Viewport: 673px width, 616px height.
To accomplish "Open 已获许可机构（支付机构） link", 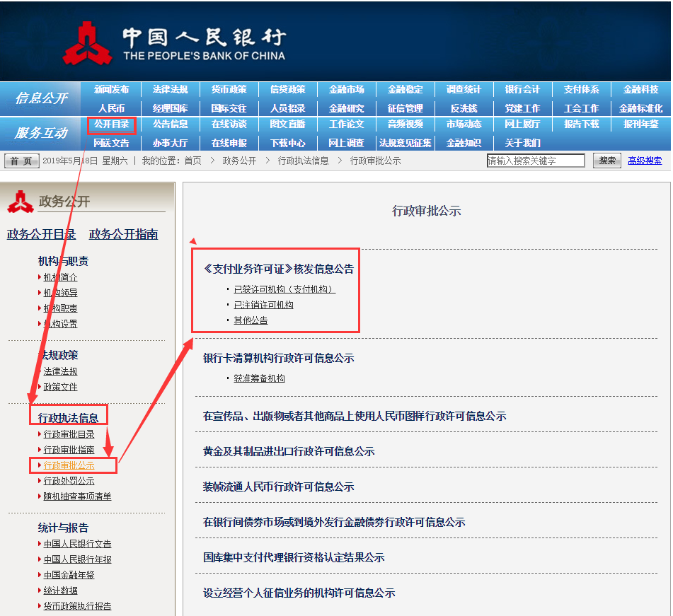I will [284, 289].
